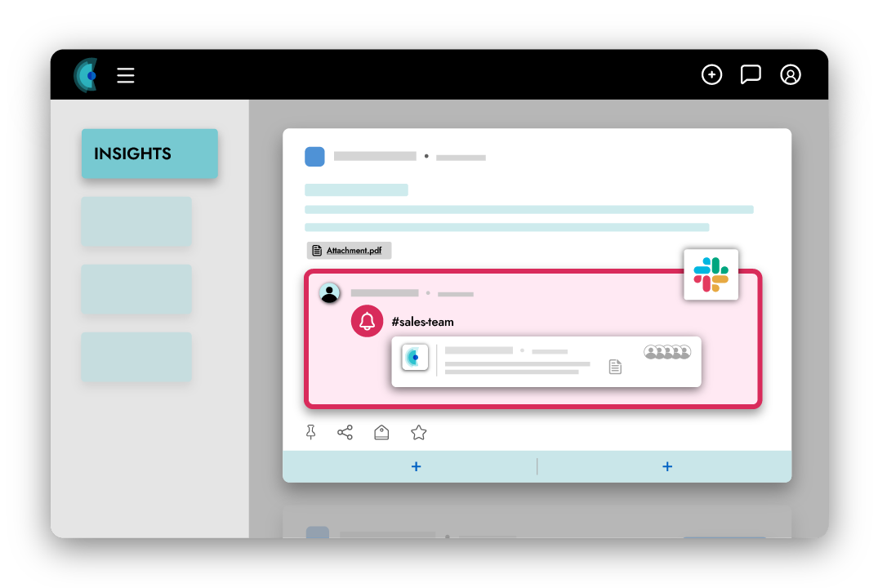Click the file icon on the Attachment.pdf chip
878x588 pixels.
pos(316,250)
